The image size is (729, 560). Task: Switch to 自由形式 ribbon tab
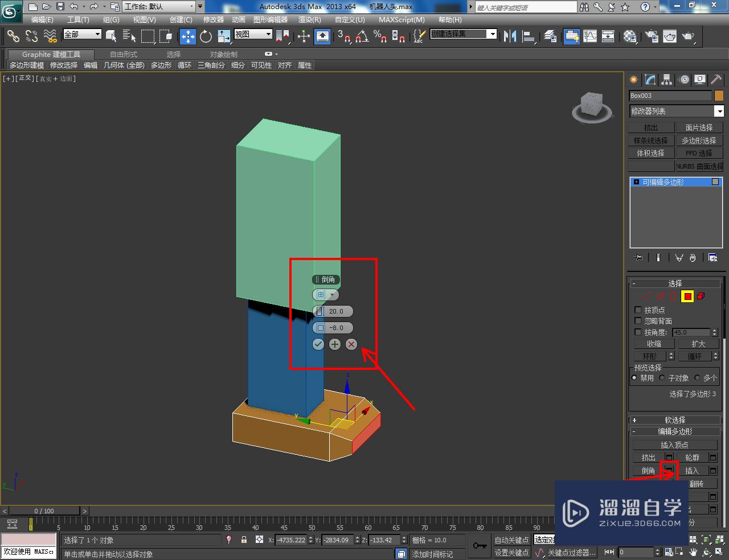pos(124,55)
